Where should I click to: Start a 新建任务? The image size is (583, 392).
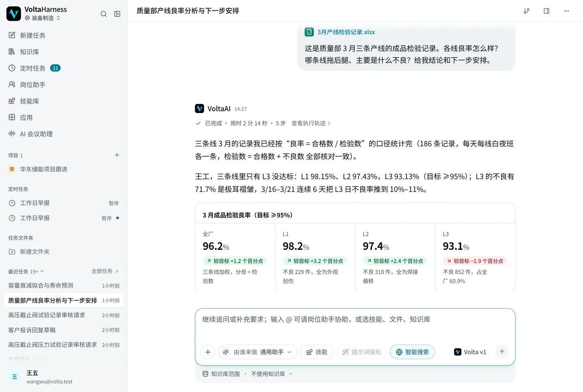pyautogui.click(x=64, y=35)
